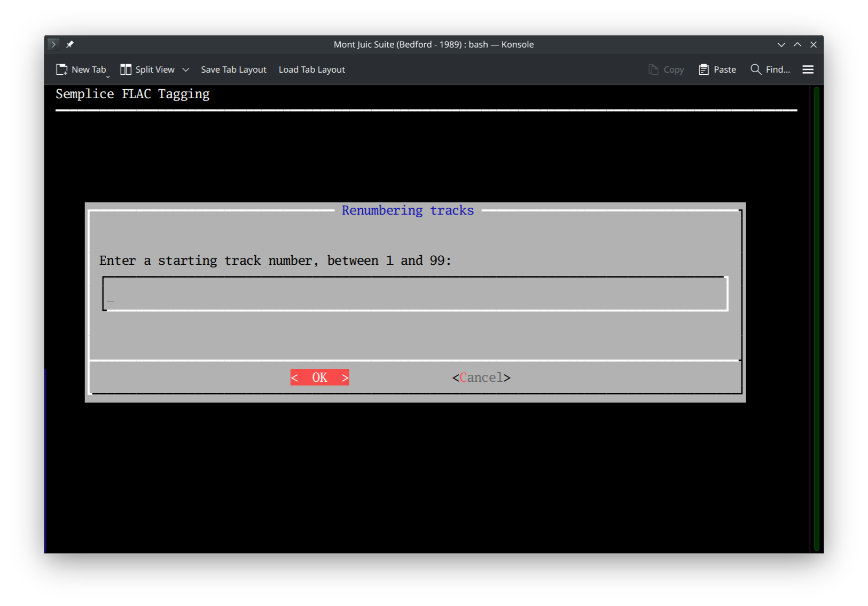Select the OK button in the dialog
The height and width of the screenshot is (606, 868).
tap(319, 377)
